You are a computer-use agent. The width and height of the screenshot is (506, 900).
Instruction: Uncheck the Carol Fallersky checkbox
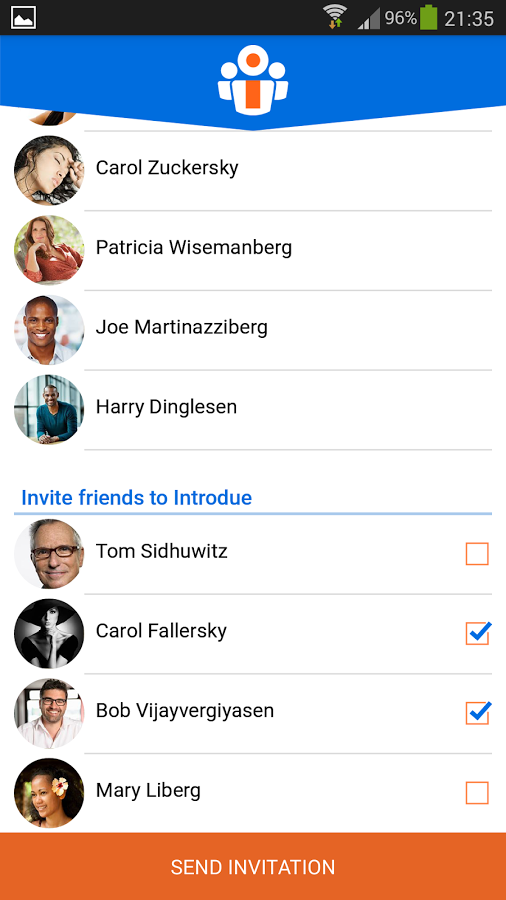478,633
